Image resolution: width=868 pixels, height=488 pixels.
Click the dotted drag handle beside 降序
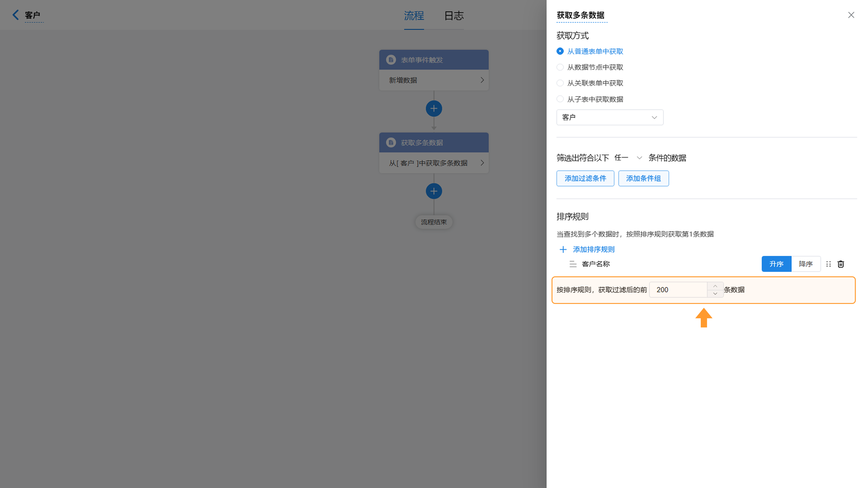pyautogui.click(x=829, y=264)
